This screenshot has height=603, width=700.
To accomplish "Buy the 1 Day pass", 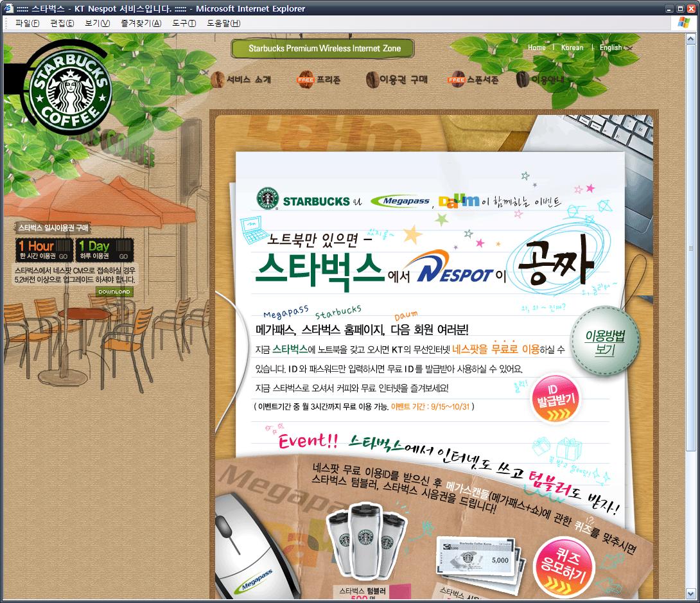I will pos(105,250).
